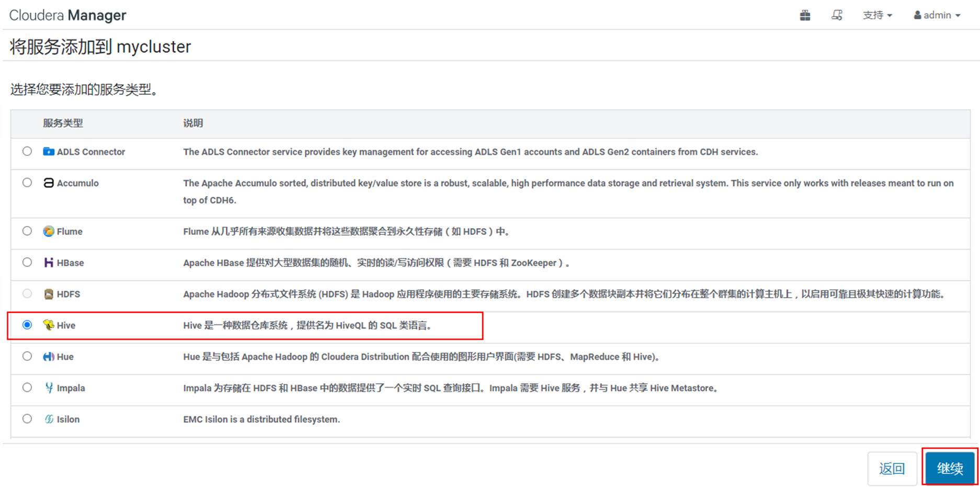Open the parcels gift box icon
The width and height of the screenshot is (980, 487).
coord(805,15)
